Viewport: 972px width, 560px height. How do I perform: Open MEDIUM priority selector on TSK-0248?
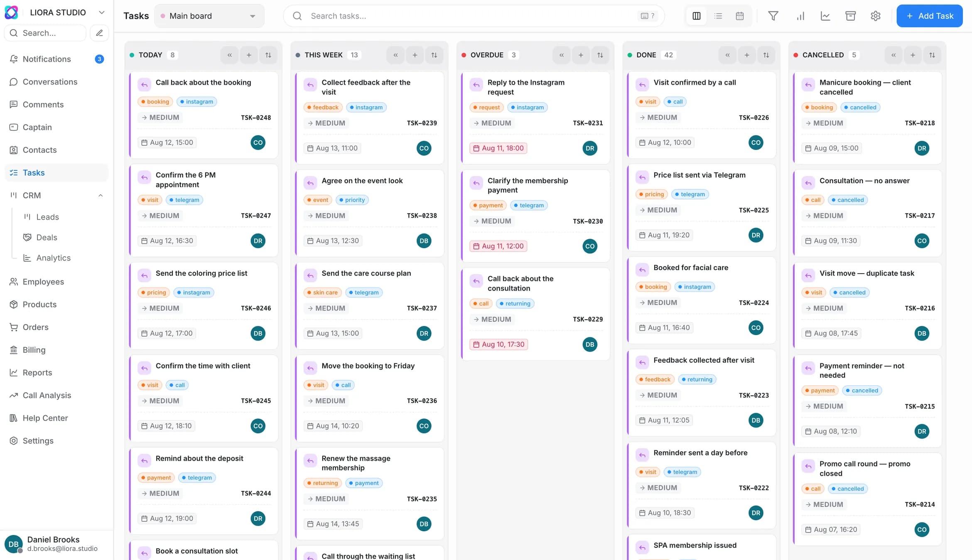coord(160,117)
